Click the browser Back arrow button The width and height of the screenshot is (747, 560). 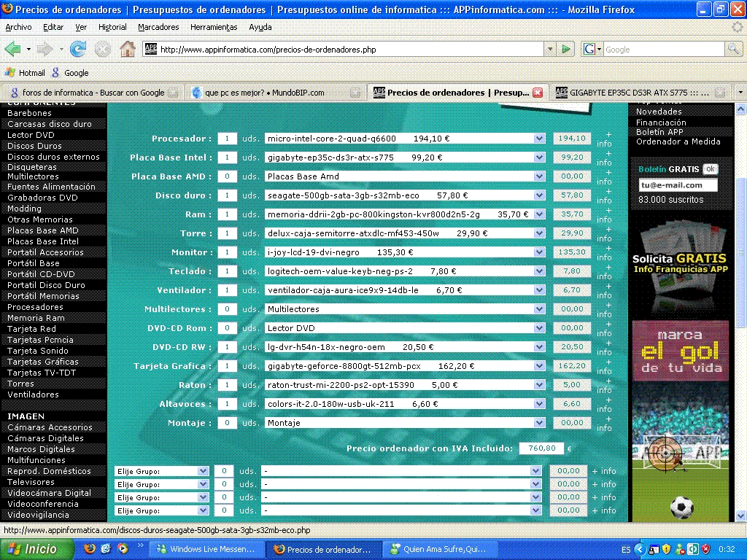pos(13,49)
